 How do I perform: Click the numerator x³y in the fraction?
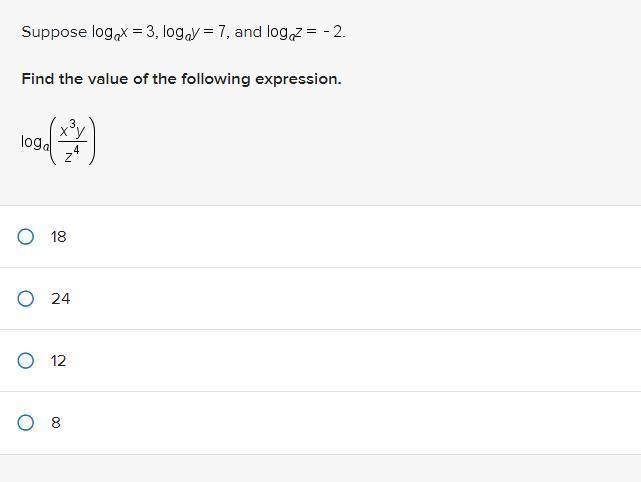pyautogui.click(x=72, y=130)
